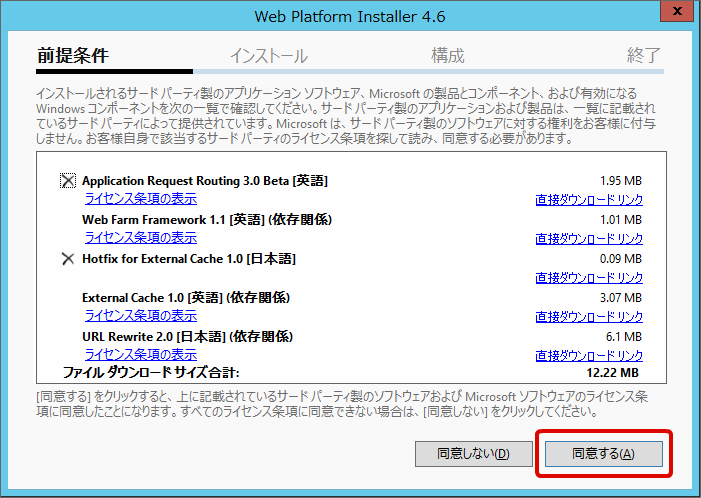Click the ファイル ダウンロード サイズ合計 label

[x=151, y=372]
